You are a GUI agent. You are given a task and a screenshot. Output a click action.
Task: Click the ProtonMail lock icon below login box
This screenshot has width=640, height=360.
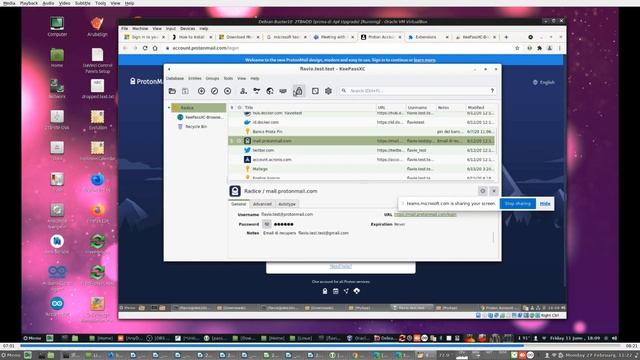pos(325,291)
